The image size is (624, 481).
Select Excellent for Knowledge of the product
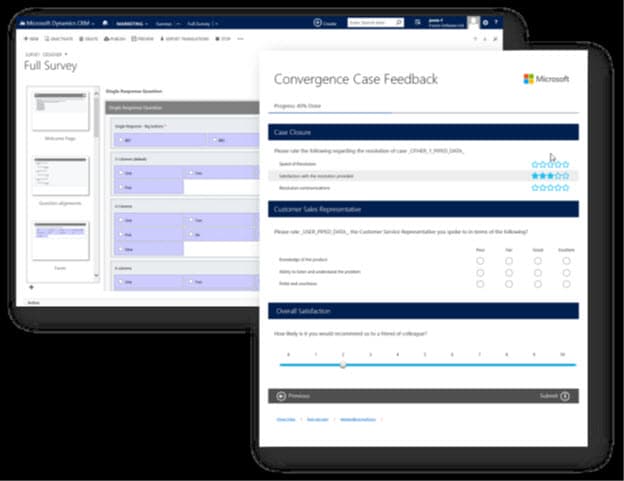click(566, 261)
